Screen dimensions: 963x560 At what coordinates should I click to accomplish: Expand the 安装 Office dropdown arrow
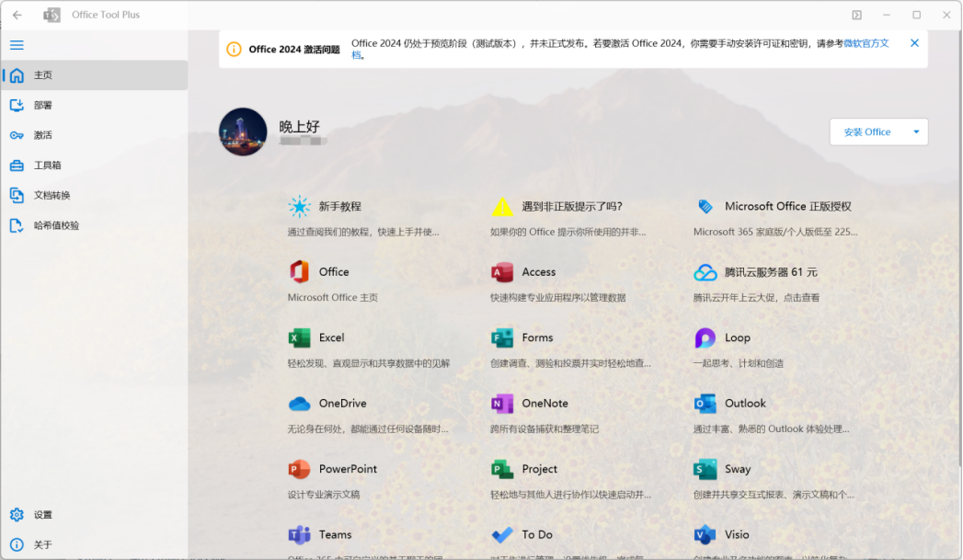(916, 132)
